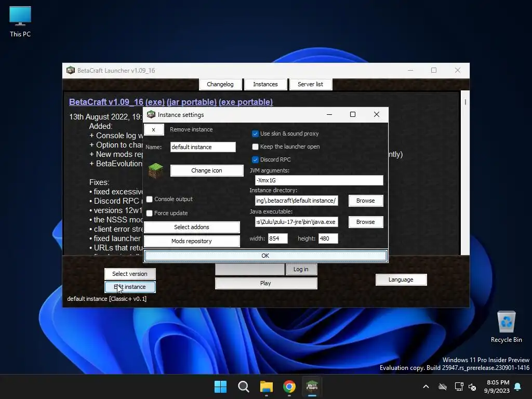Click the Instance directory path field
The image size is (532, 399).
click(296, 201)
